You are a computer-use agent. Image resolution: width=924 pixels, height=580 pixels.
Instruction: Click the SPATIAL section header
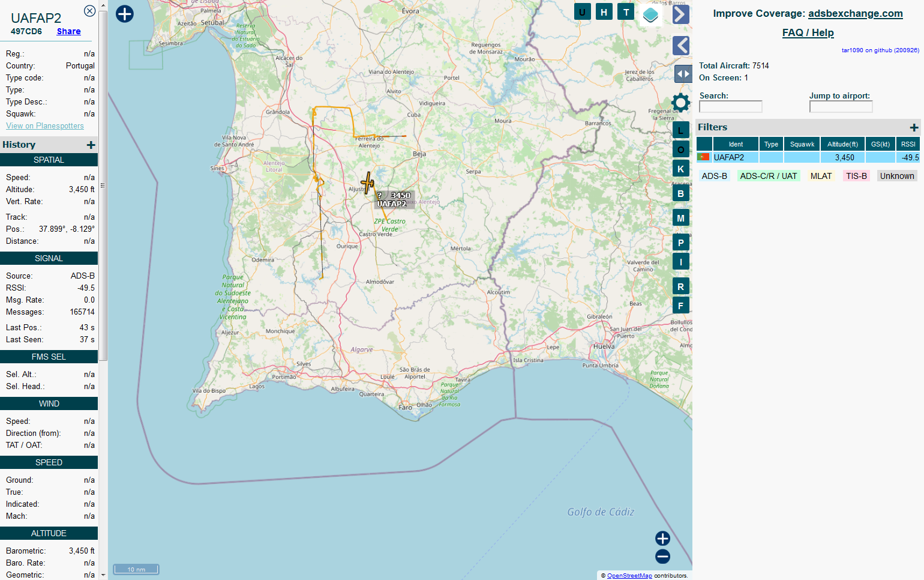click(49, 160)
